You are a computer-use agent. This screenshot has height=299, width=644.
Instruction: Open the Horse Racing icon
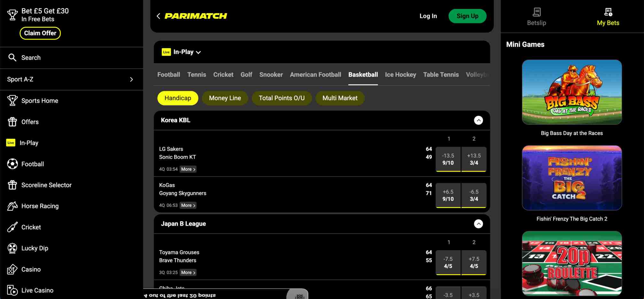pyautogui.click(x=12, y=206)
